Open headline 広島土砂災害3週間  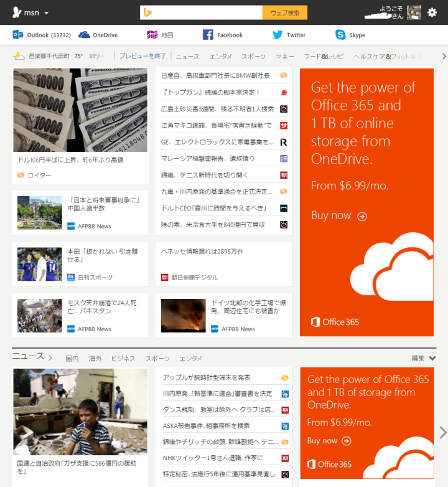tap(217, 109)
